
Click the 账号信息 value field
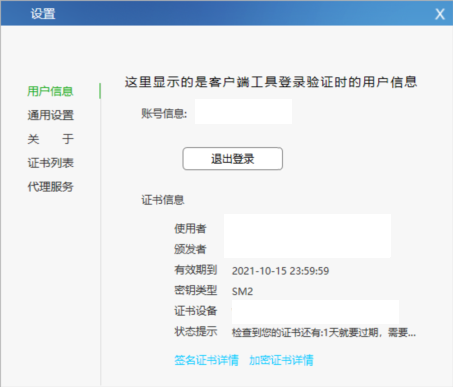coord(243,112)
